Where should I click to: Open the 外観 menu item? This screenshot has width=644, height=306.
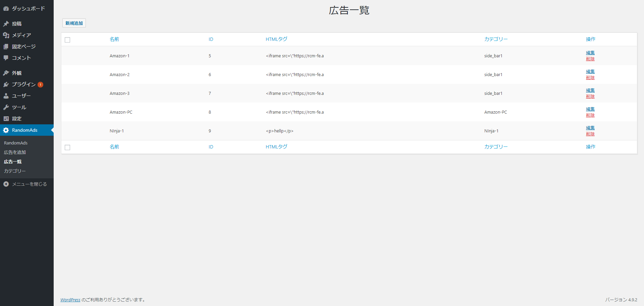tap(27, 73)
